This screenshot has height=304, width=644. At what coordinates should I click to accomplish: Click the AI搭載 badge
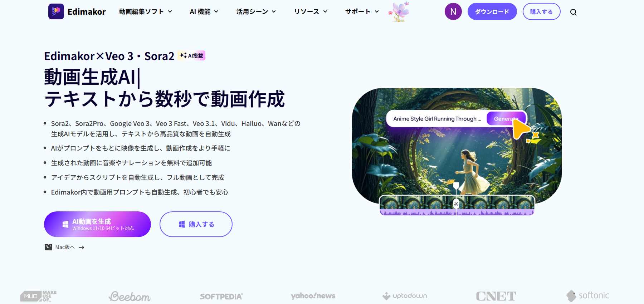pos(191,55)
